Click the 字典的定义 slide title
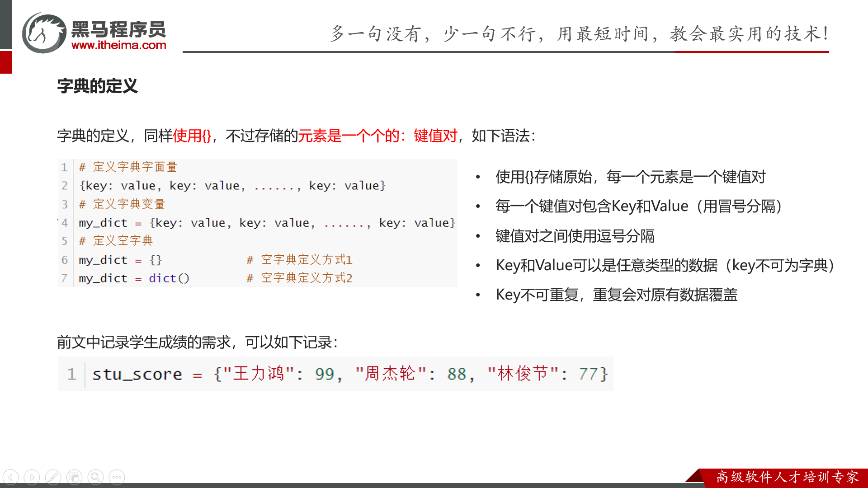The width and height of the screenshot is (868, 488). (97, 86)
